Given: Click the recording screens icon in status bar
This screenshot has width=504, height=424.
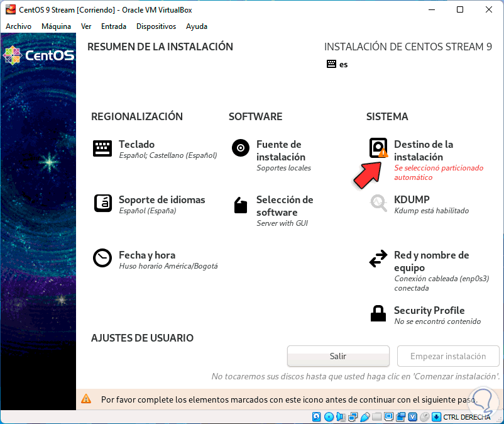Looking at the screenshot, I should pos(400,417).
